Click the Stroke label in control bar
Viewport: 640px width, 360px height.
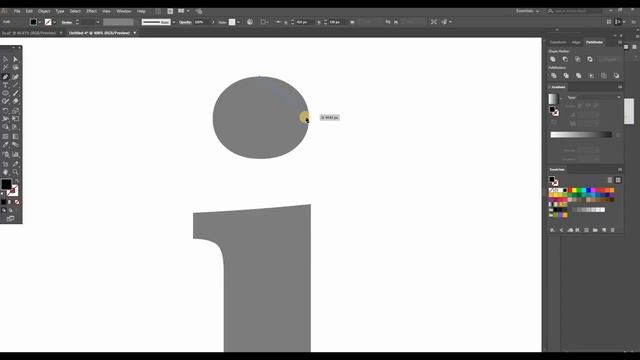click(67, 22)
